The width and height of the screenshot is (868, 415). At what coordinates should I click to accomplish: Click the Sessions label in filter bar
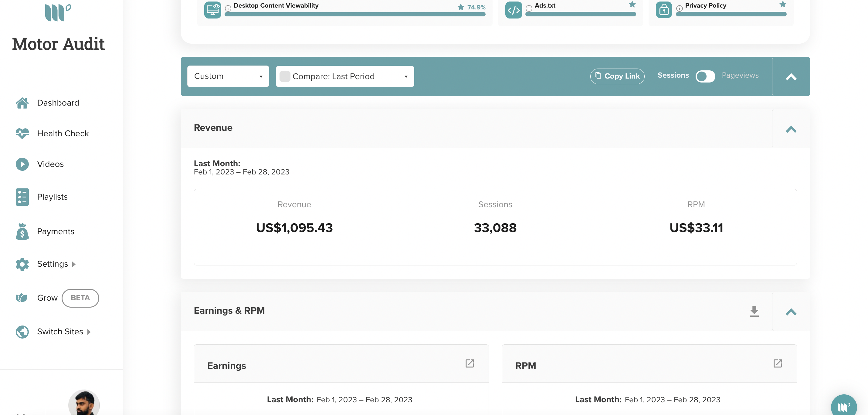coord(673,75)
